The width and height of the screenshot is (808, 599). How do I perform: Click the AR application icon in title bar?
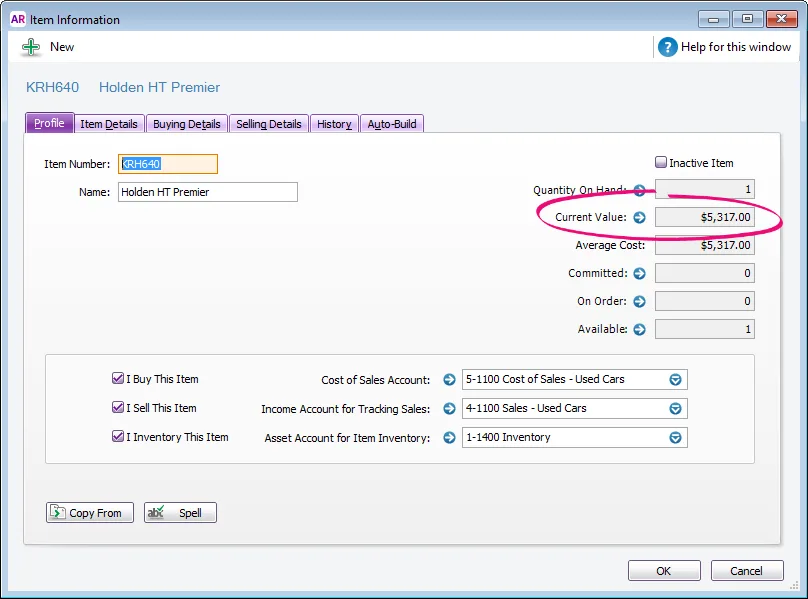tap(18, 19)
